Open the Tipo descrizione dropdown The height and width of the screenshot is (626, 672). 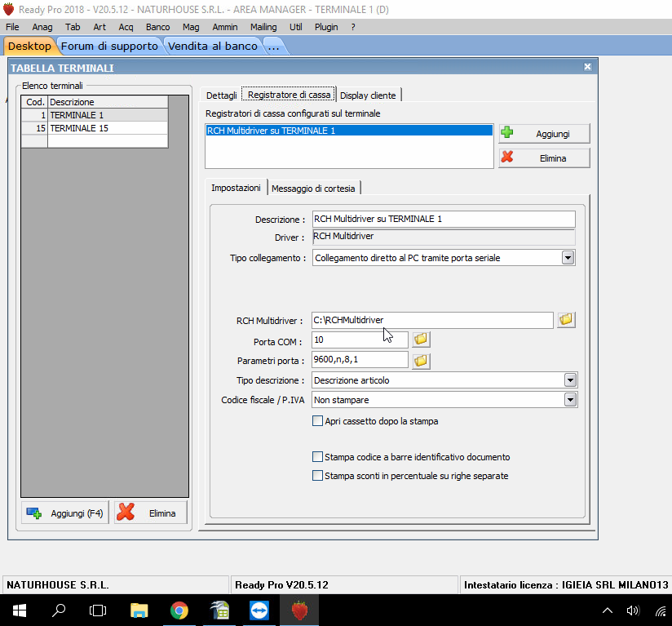tap(570, 380)
